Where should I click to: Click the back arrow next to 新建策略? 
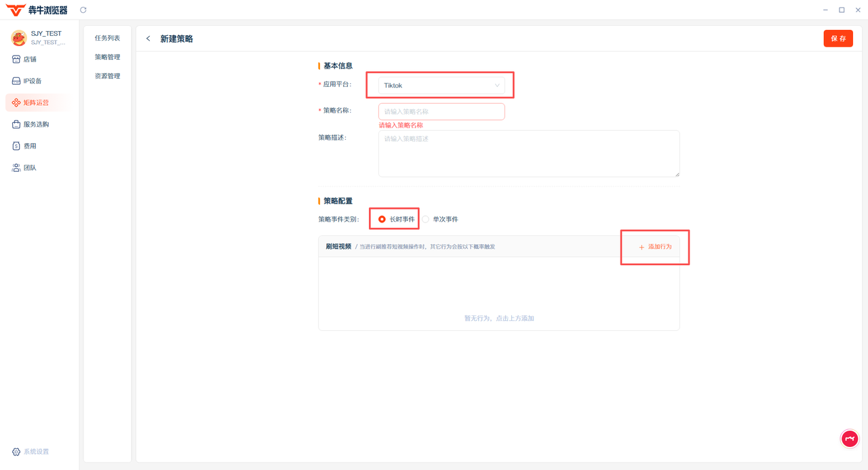pyautogui.click(x=149, y=39)
